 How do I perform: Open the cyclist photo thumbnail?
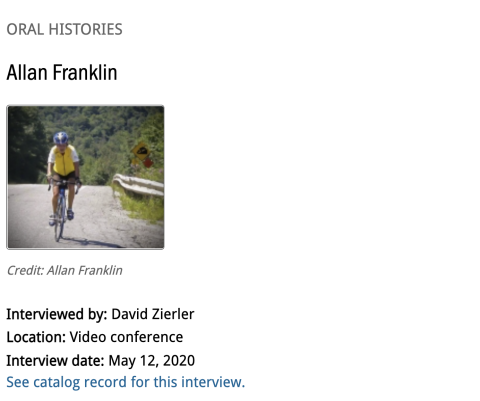click(x=85, y=177)
